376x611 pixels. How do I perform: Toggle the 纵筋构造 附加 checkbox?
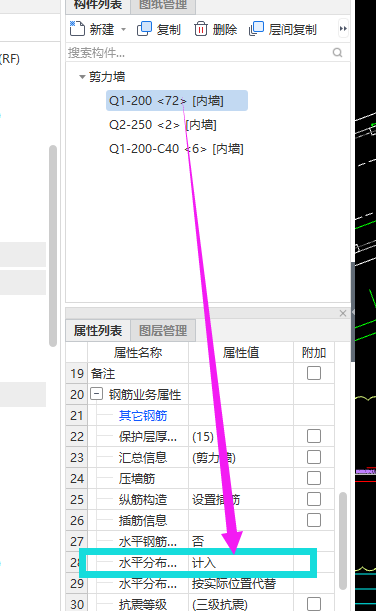pyautogui.click(x=314, y=499)
